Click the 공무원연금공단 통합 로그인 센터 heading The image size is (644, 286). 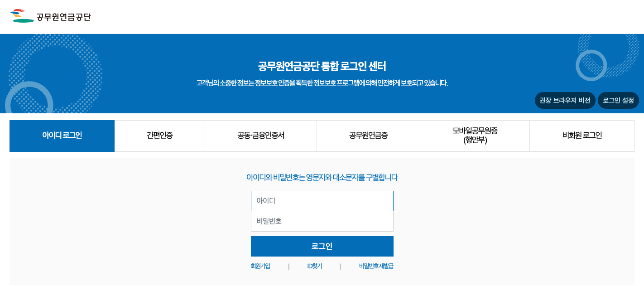[x=322, y=66]
